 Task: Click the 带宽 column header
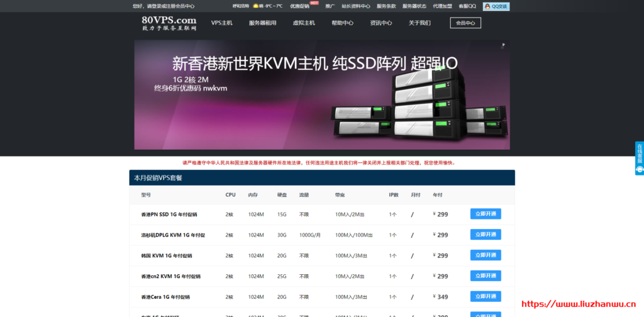pos(340,194)
